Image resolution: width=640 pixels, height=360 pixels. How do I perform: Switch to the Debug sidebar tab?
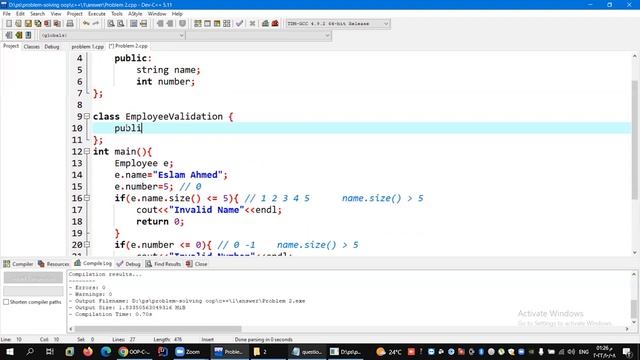click(52, 47)
